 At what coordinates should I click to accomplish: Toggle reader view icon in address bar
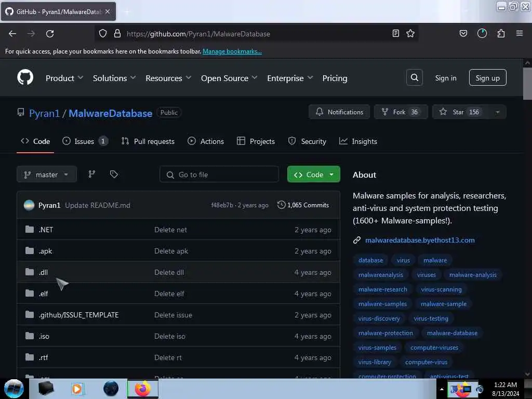(x=395, y=33)
